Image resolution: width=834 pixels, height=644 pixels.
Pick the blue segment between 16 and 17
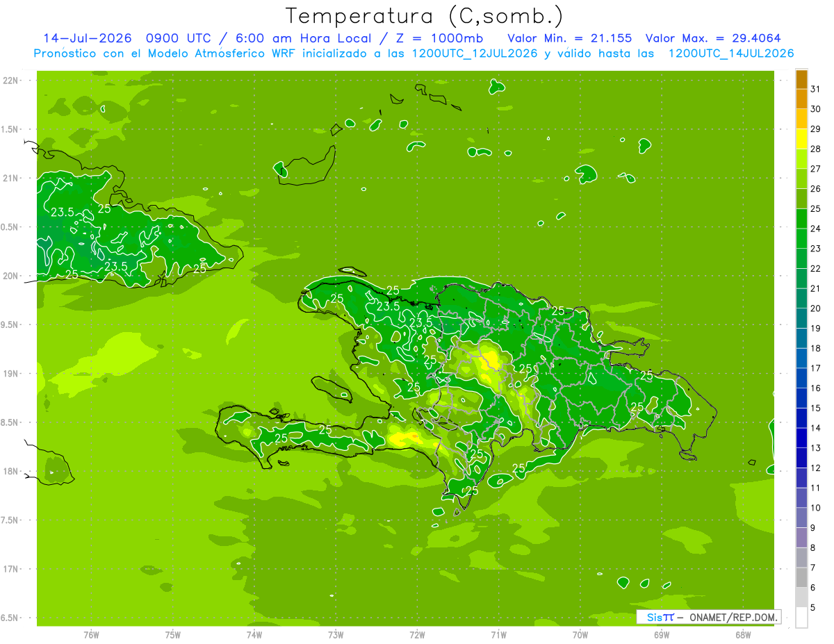point(801,379)
